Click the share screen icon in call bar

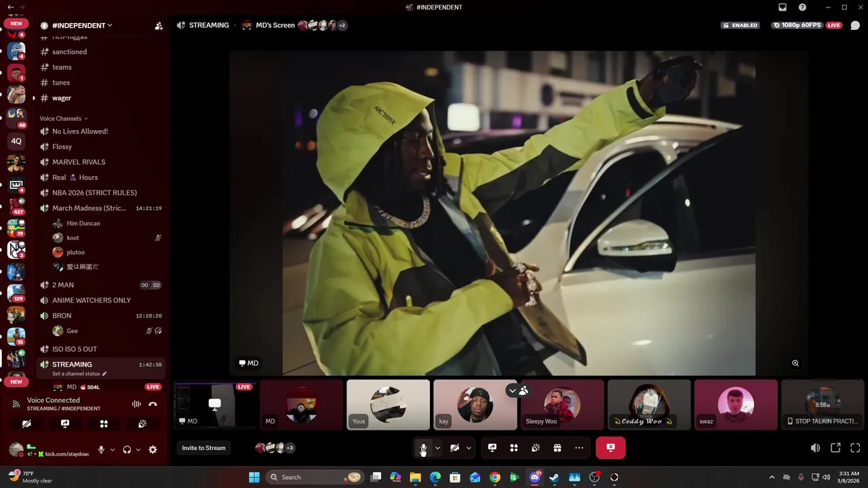[492, 448]
